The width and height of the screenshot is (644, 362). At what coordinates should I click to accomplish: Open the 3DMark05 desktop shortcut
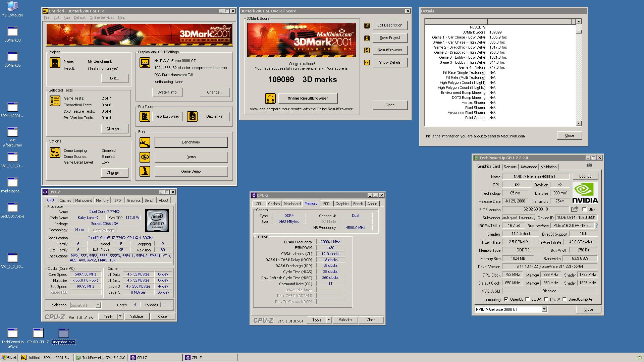12,60
